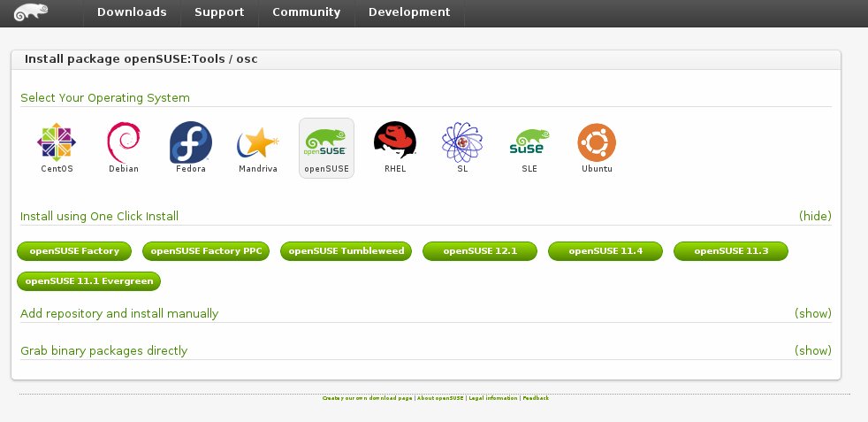
Task: Install for openSUSE Factory PPC
Action: [x=206, y=251]
